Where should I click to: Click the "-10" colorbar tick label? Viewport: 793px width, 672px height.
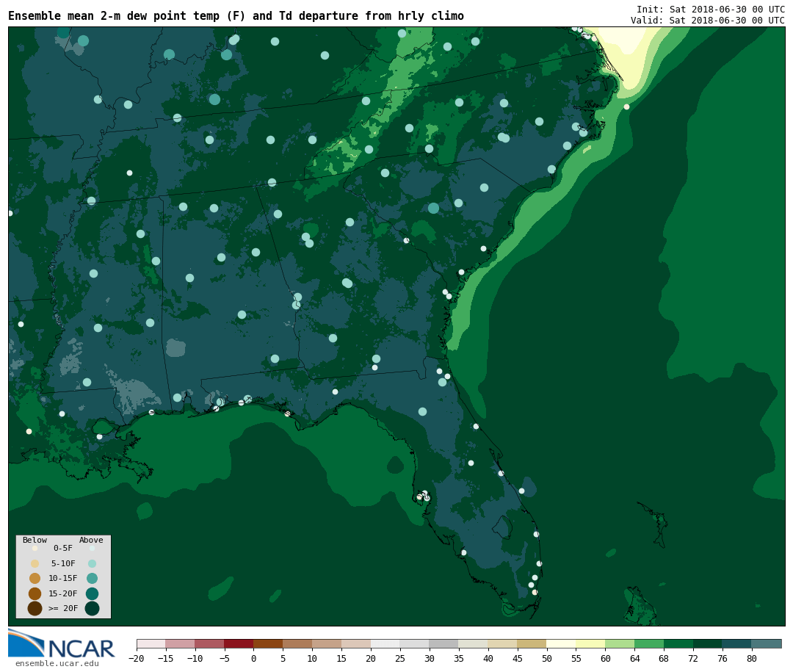195,658
